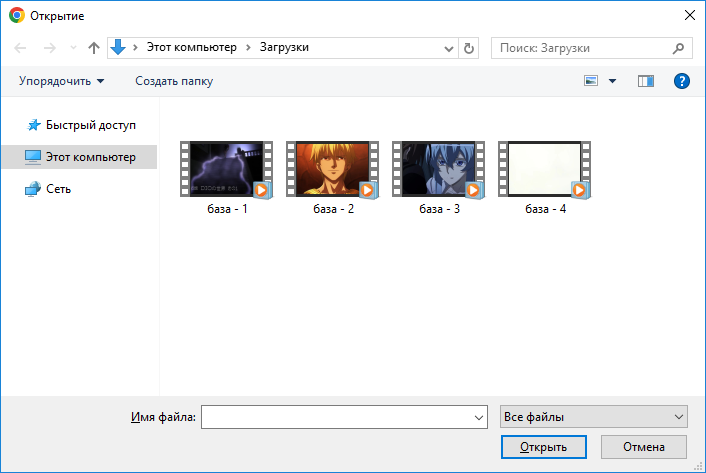Viewport: 706px width, 473px height.
Task: Click the search magnifier icon
Action: 678,47
